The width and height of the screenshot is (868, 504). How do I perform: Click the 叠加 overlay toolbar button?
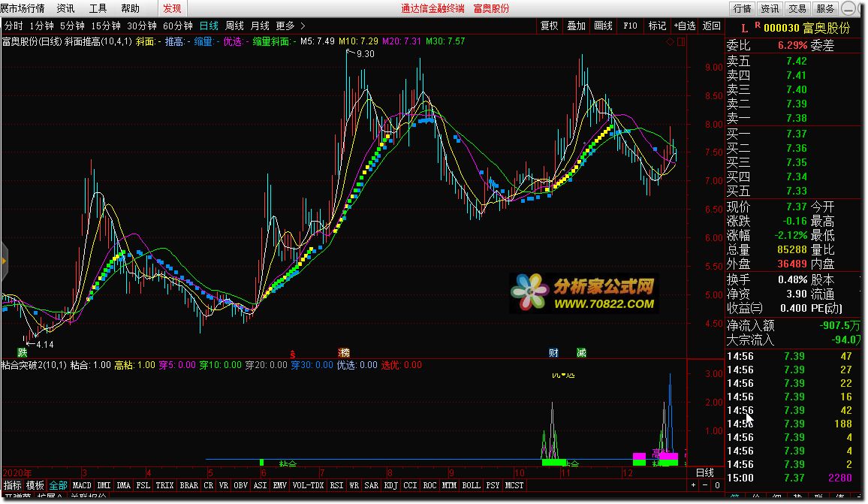click(x=576, y=26)
